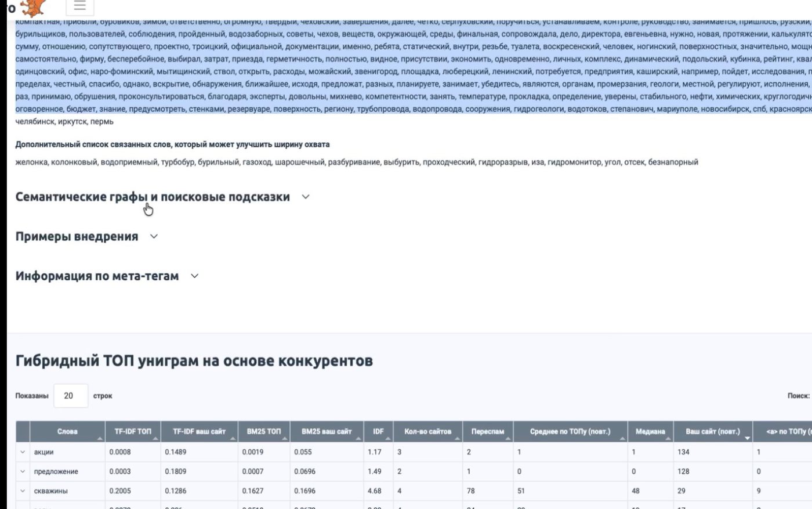Click the heading Гибридный ТОП униграм на основе конкурентов

click(x=194, y=361)
